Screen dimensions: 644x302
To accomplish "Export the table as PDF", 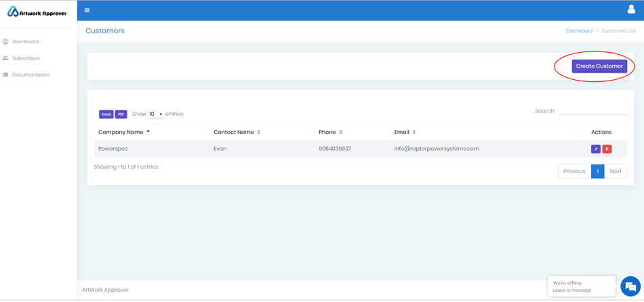I will pyautogui.click(x=121, y=114).
